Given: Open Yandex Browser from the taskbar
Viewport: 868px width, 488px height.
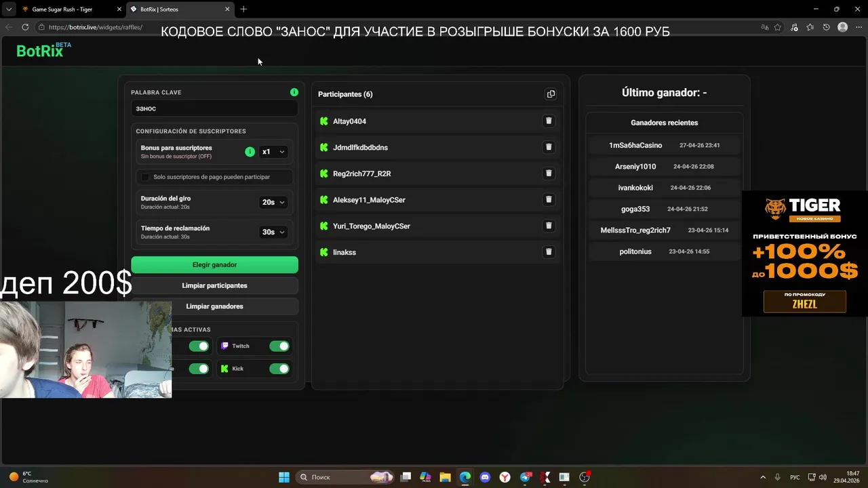Looking at the screenshot, I should (505, 477).
